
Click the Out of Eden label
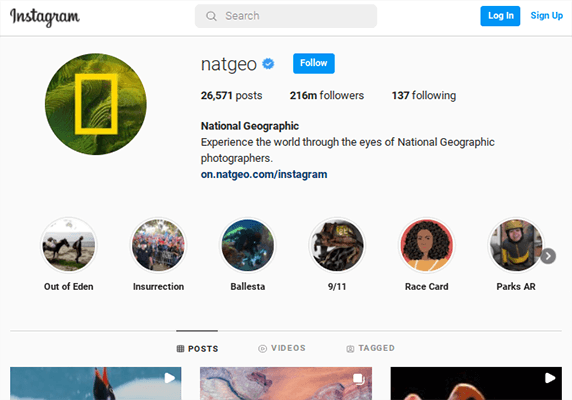69,287
